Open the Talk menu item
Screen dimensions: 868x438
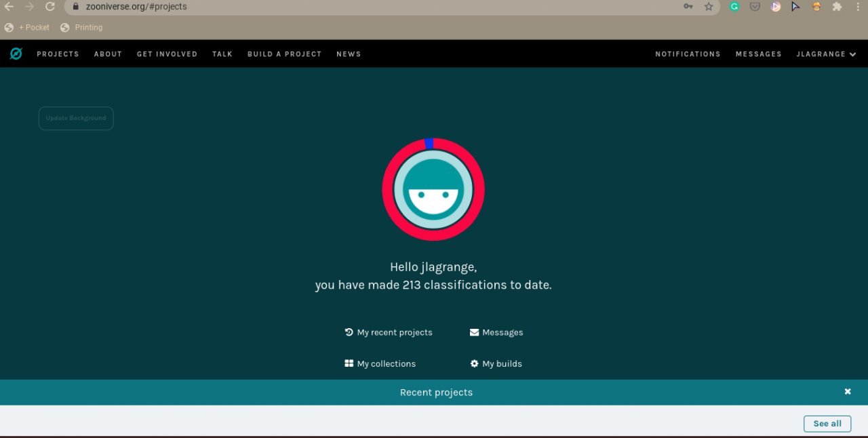pos(222,54)
